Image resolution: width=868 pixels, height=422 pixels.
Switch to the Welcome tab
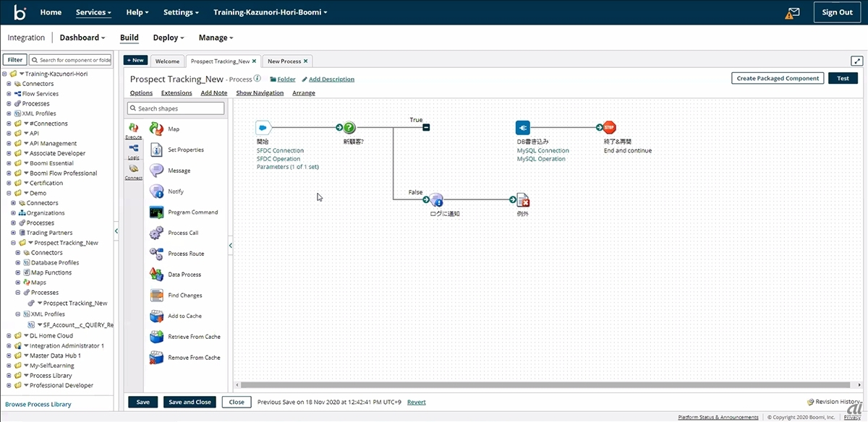click(167, 61)
